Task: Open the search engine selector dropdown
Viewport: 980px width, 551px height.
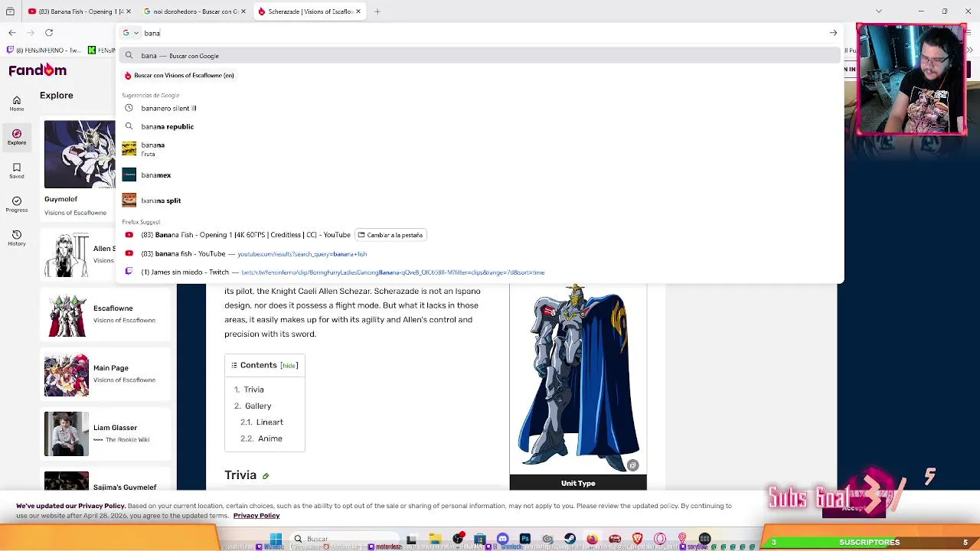Action: point(131,33)
